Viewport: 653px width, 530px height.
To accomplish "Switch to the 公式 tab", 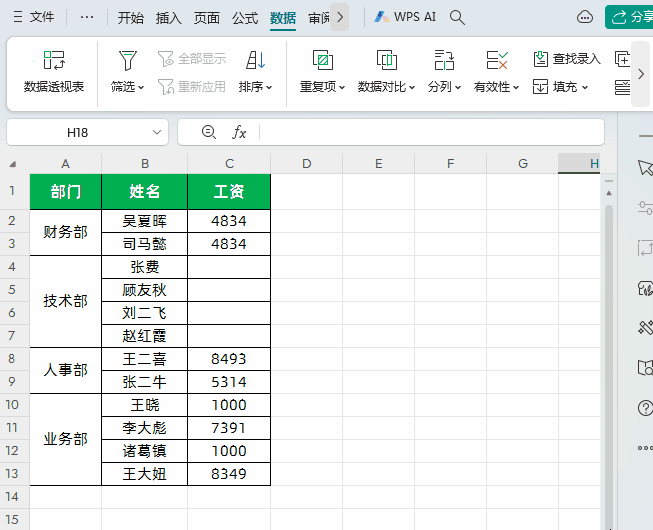I will [245, 17].
